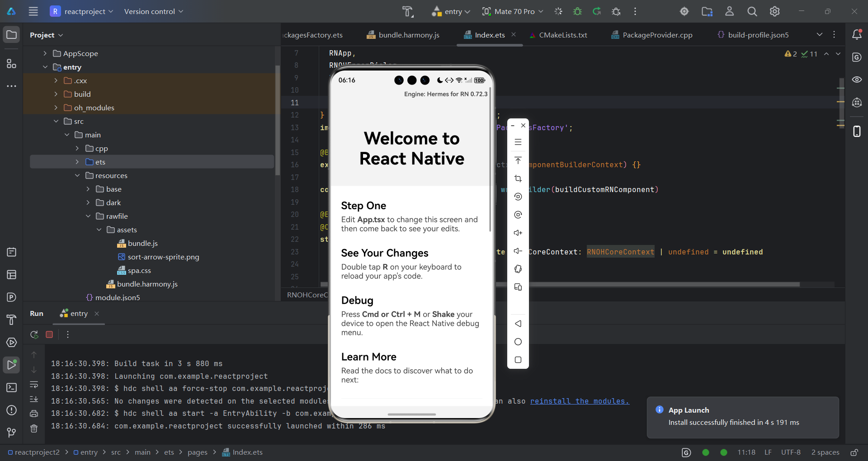Viewport: 868px width, 461px height.
Task: Open the user account icon
Action: 729,11
